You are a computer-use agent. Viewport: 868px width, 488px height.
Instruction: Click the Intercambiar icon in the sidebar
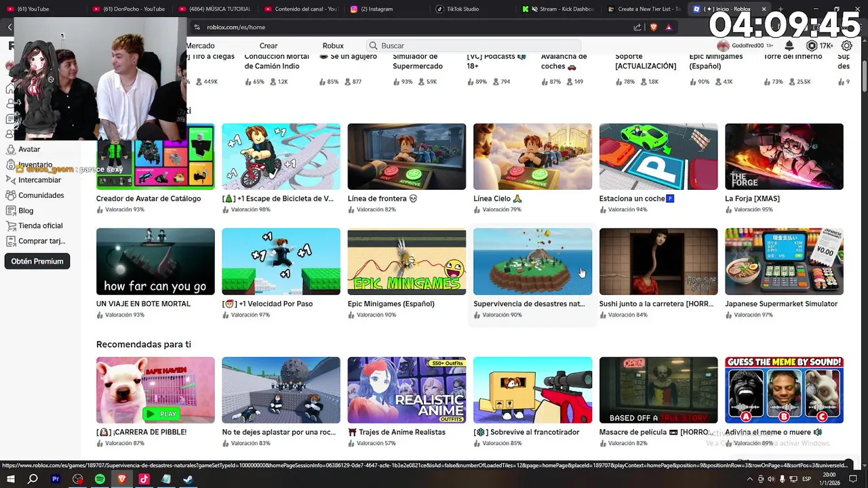(x=10, y=180)
